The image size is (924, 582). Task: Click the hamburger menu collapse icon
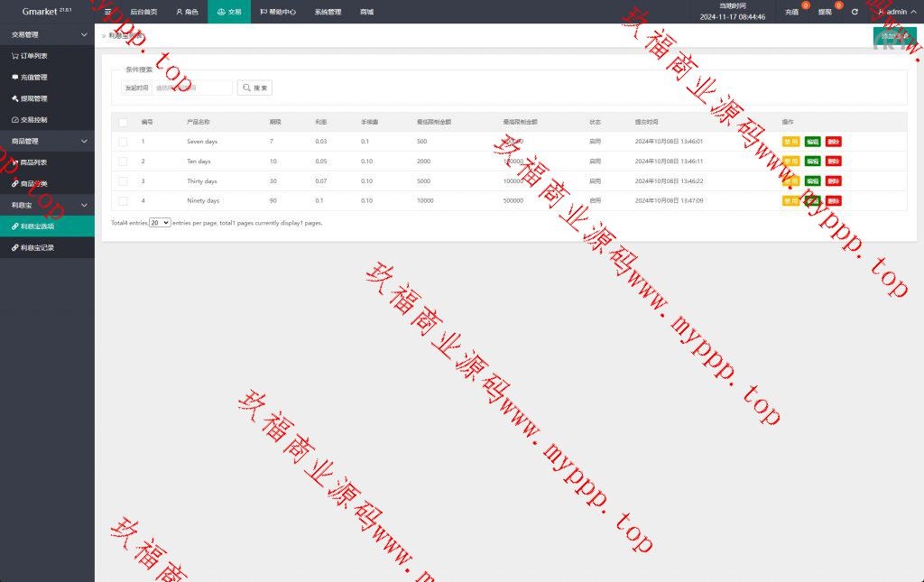coord(108,12)
